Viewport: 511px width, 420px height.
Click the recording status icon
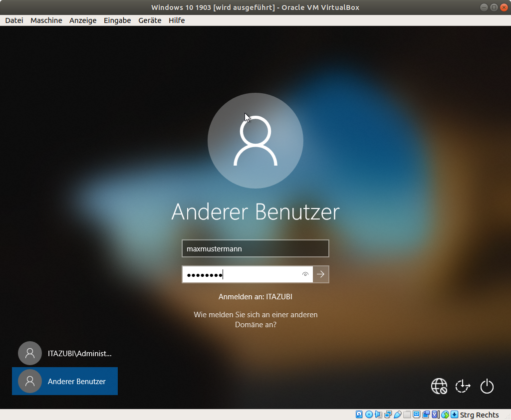[x=426, y=415]
